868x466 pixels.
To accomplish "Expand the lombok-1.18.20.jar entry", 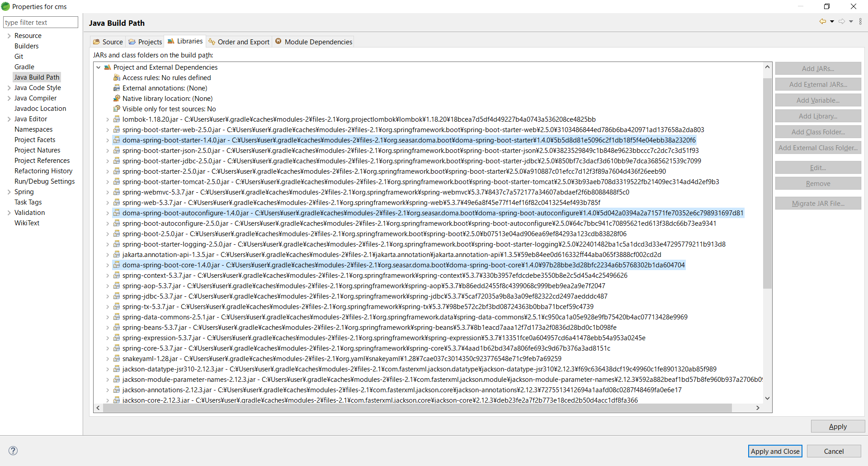I will pyautogui.click(x=107, y=119).
